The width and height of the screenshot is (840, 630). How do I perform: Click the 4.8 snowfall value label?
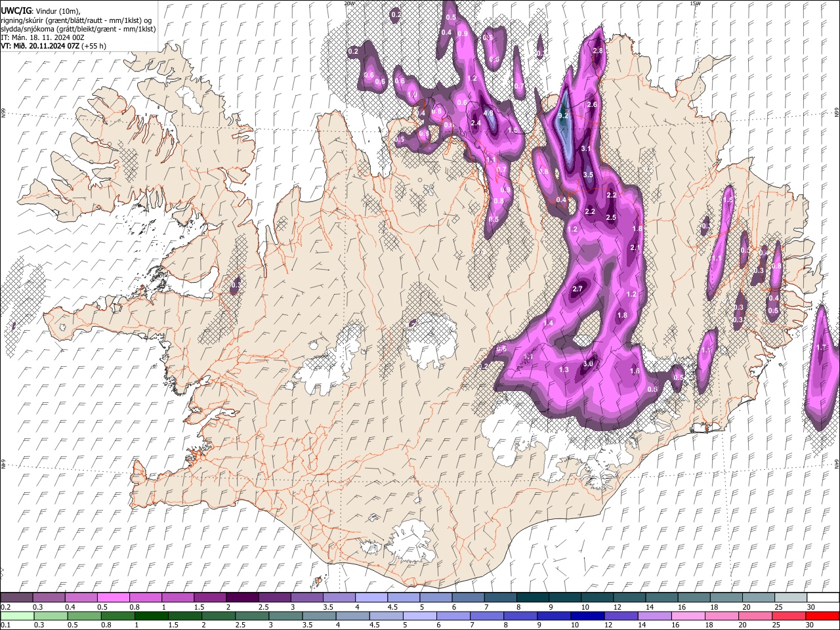tap(488, 112)
